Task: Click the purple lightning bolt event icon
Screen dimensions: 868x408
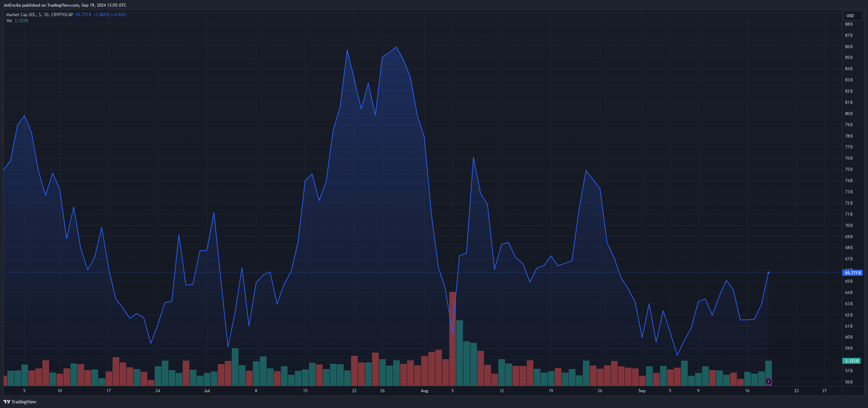Action: (x=768, y=381)
